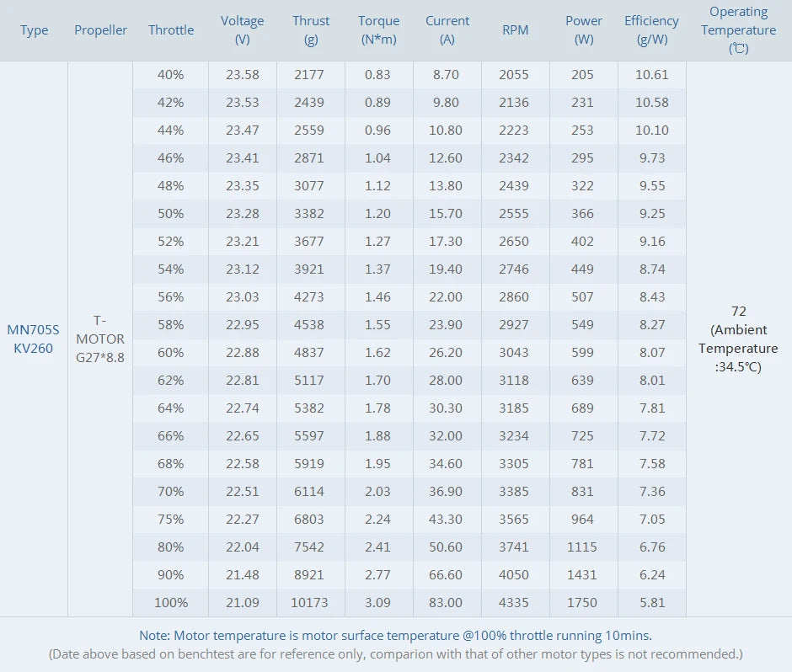Click the motor temperature note text
This screenshot has width=792, height=672.
[395, 636]
